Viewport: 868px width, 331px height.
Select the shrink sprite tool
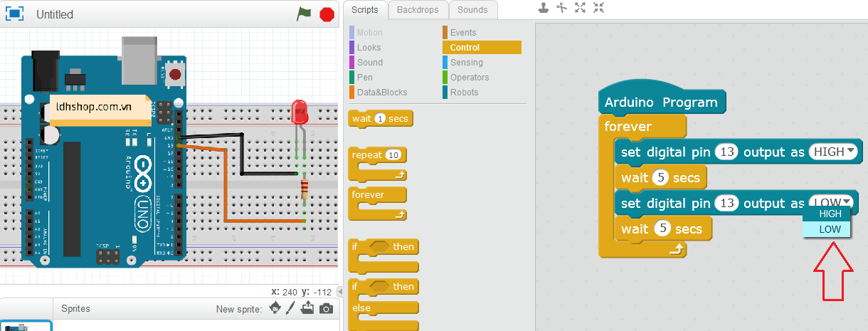(x=598, y=8)
